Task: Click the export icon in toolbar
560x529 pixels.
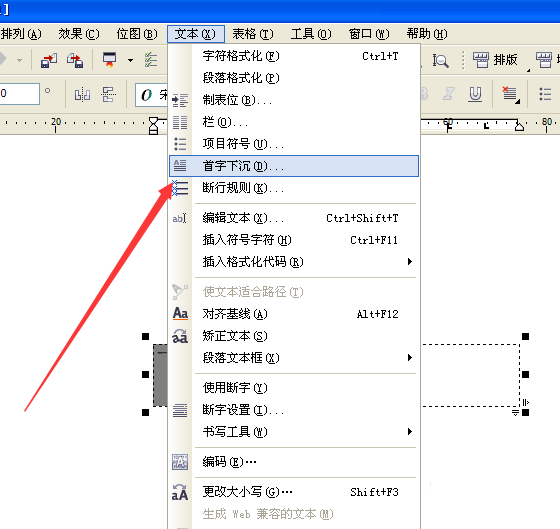Action: 75,60
